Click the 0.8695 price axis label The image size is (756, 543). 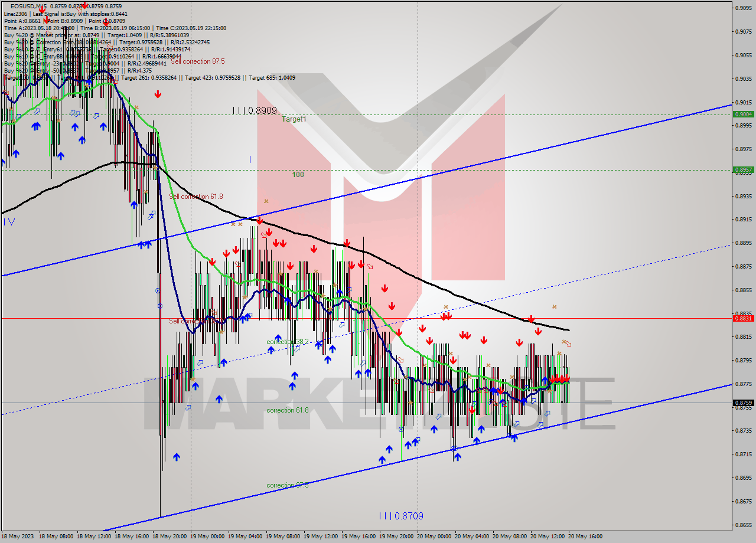click(x=743, y=477)
